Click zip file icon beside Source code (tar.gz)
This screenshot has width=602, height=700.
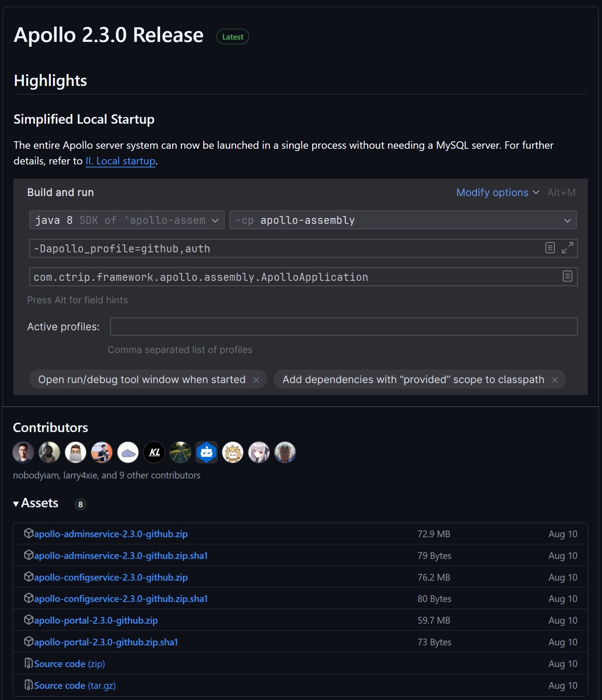(29, 685)
